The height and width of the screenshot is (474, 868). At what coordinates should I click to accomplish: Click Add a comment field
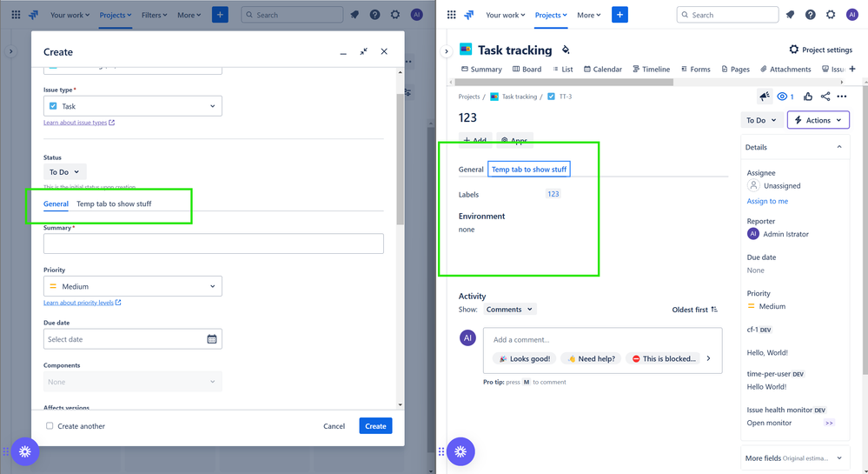pos(602,339)
